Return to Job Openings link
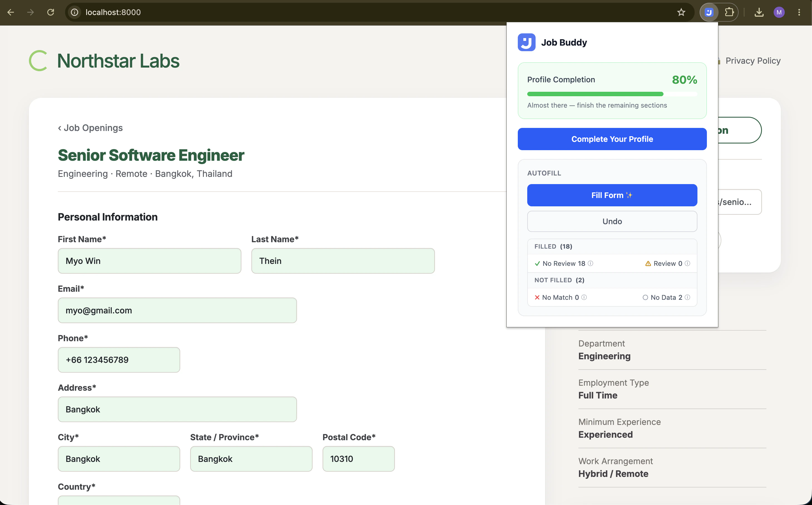Image resolution: width=812 pixels, height=505 pixels. click(x=90, y=128)
